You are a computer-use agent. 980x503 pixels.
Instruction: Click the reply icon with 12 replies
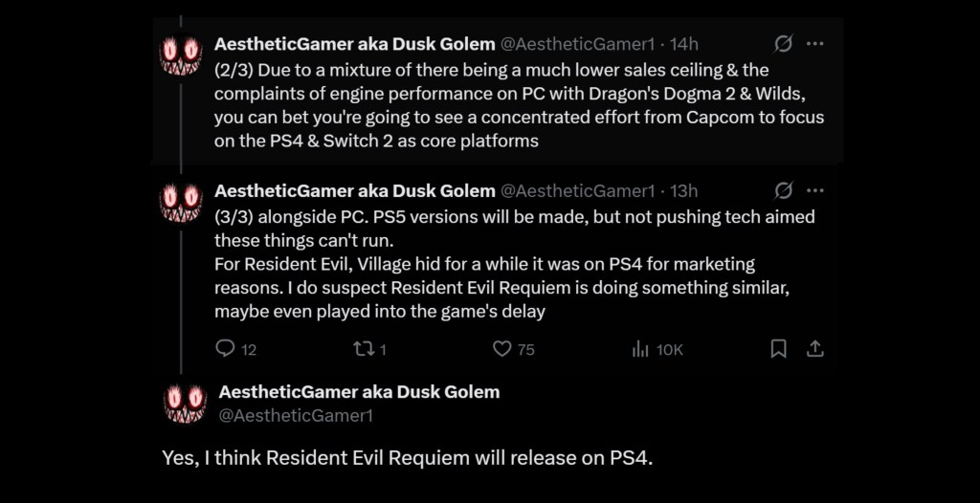[226, 349]
